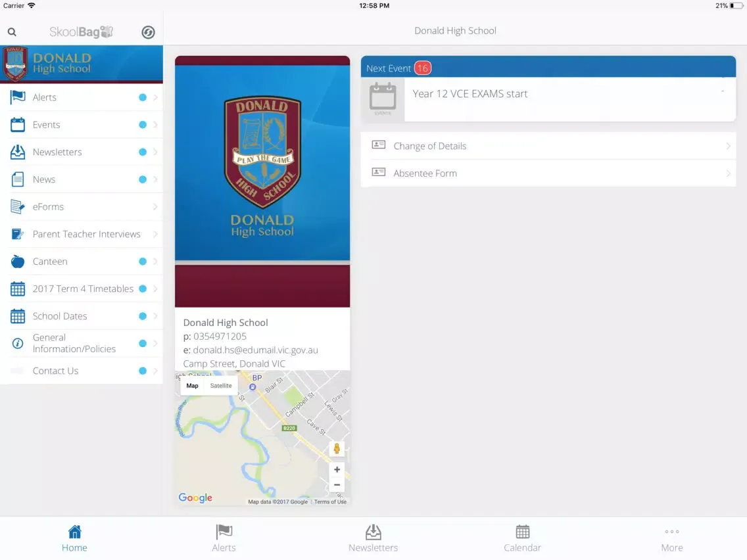The height and width of the screenshot is (560, 747).
Task: Switch to Alerts tab in bottom bar
Action: pyautogui.click(x=224, y=538)
